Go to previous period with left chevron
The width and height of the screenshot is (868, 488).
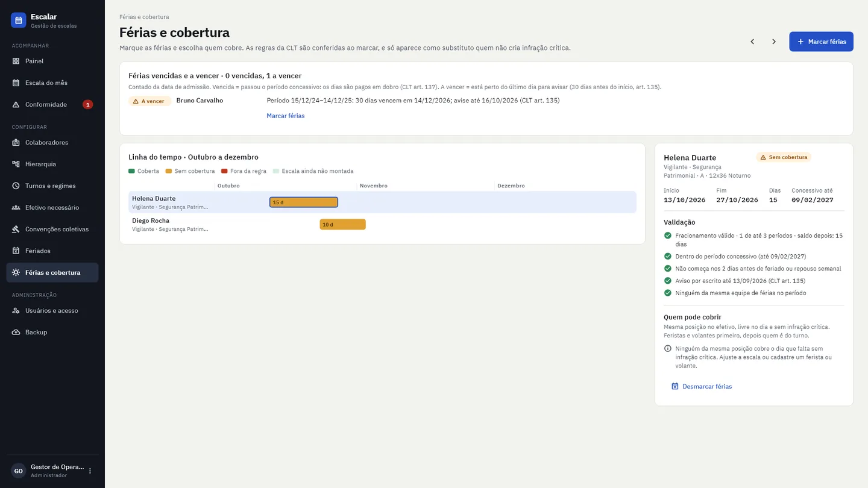752,42
